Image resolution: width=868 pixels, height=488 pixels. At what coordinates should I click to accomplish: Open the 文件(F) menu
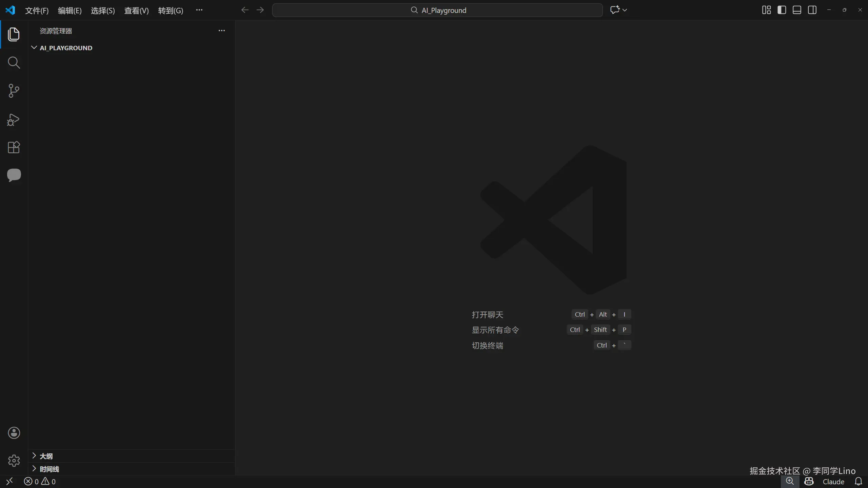37,11
